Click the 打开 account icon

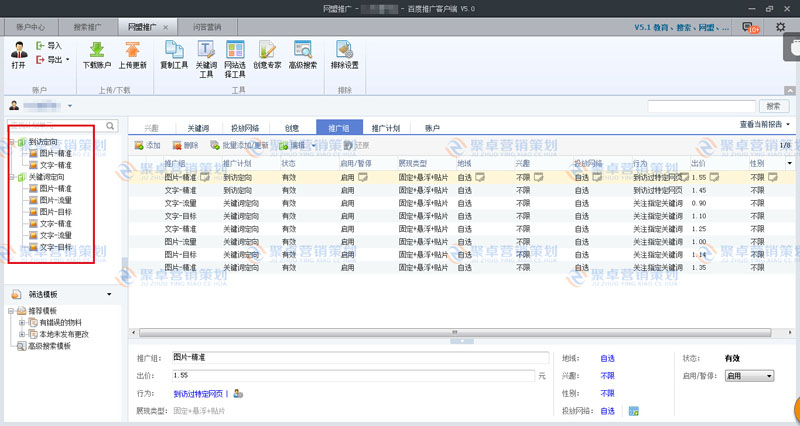(x=18, y=50)
